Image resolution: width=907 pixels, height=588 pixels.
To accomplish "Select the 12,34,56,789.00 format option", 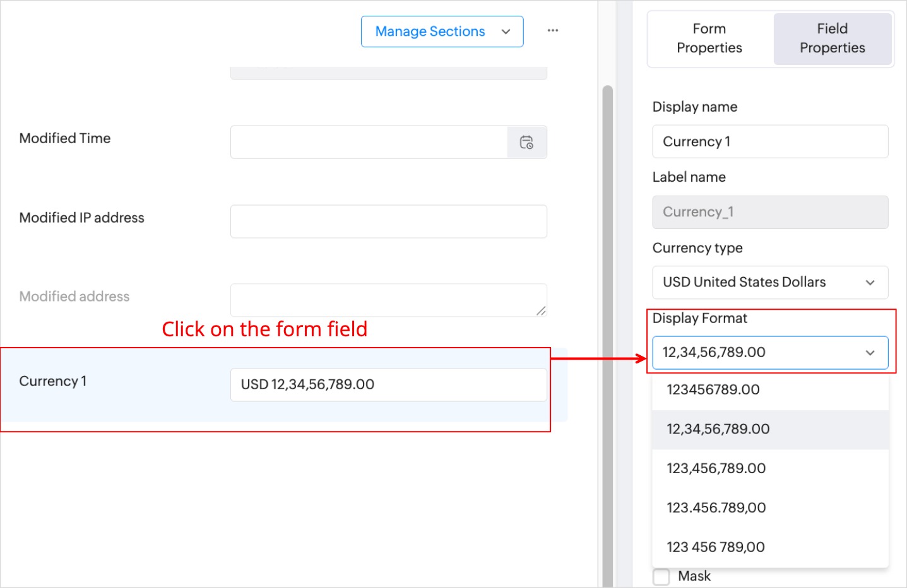I will [718, 429].
